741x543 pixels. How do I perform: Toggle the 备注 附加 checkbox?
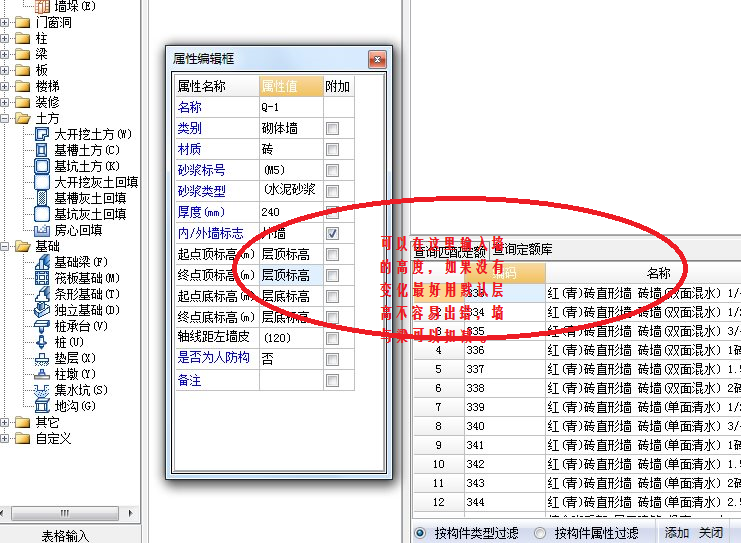pos(332,380)
